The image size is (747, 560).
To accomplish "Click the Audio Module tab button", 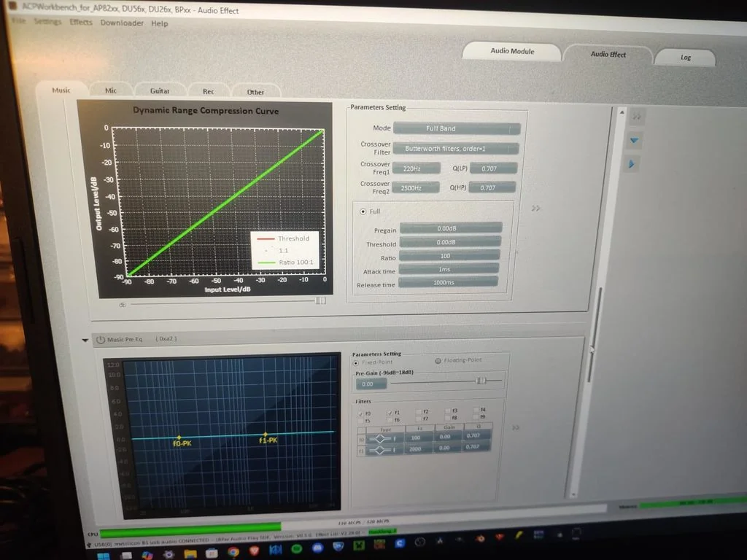I will click(x=512, y=52).
